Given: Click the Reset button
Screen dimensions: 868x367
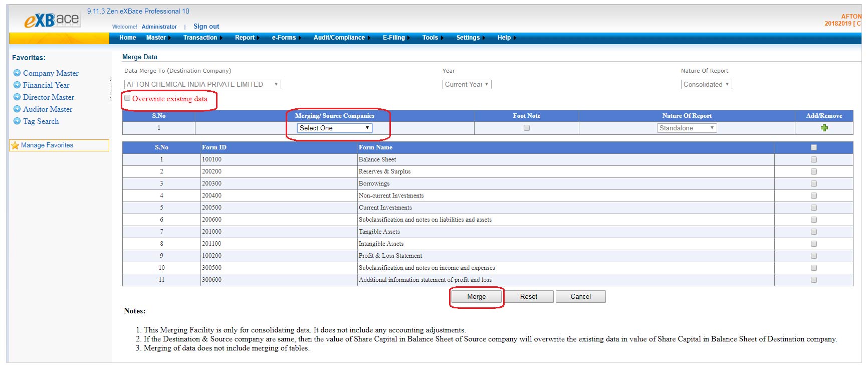Looking at the screenshot, I should [x=529, y=297].
